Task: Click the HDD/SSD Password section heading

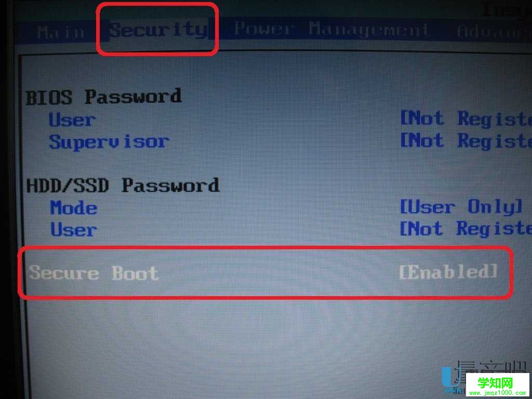Action: tap(123, 185)
